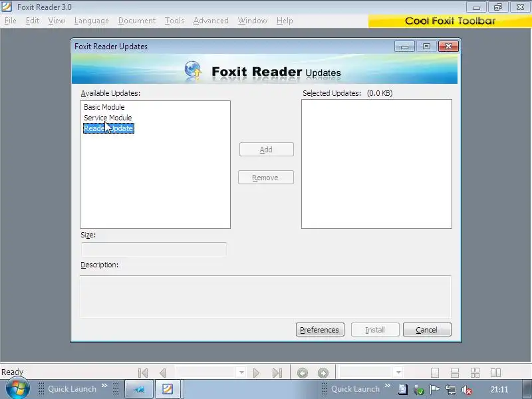532x399 pixels.
Task: Open the zoom level dropdown
Action: click(398, 372)
